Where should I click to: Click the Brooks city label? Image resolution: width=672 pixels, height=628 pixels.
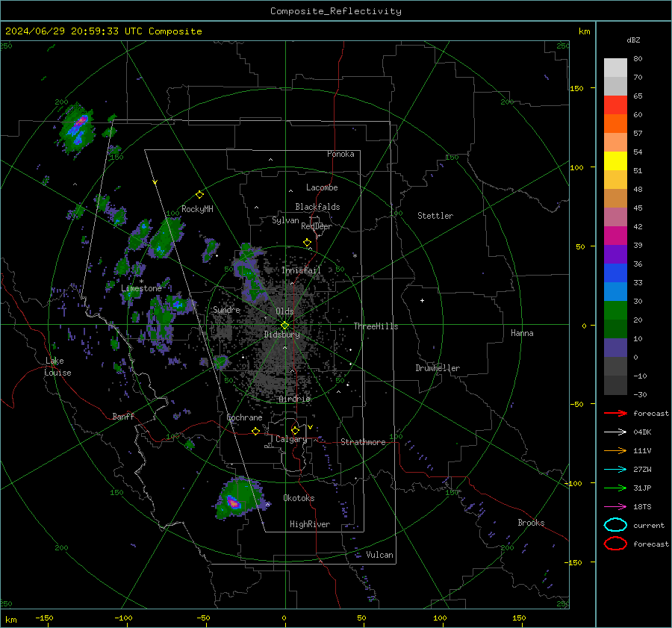531,523
